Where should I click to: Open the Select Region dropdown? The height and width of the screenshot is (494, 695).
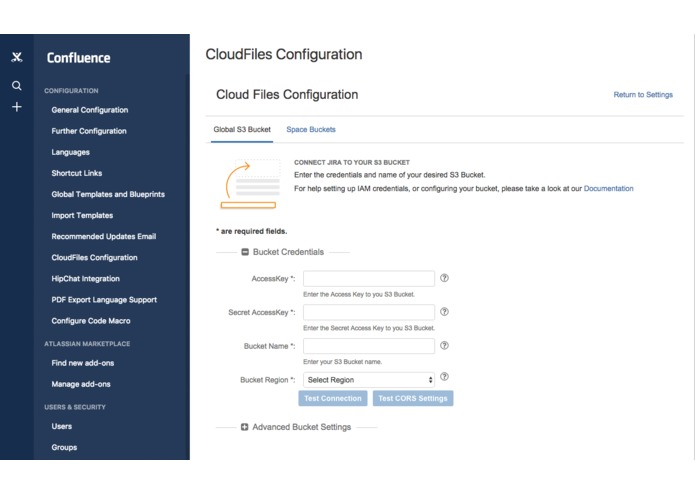(x=369, y=380)
